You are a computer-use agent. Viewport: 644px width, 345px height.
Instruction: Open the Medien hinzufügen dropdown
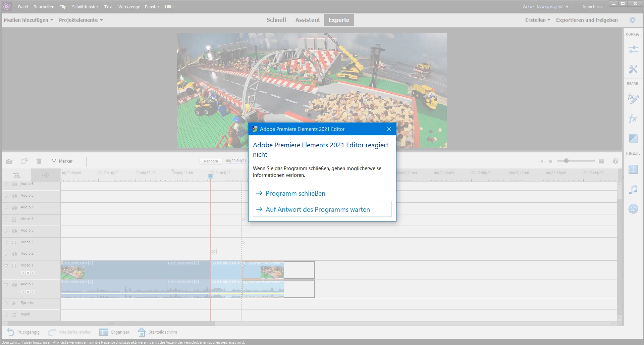tap(29, 20)
